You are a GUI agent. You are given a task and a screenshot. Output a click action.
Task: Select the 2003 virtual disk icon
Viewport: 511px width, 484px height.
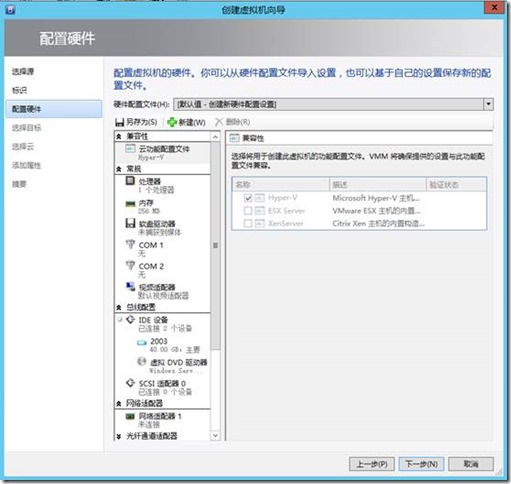coord(142,342)
